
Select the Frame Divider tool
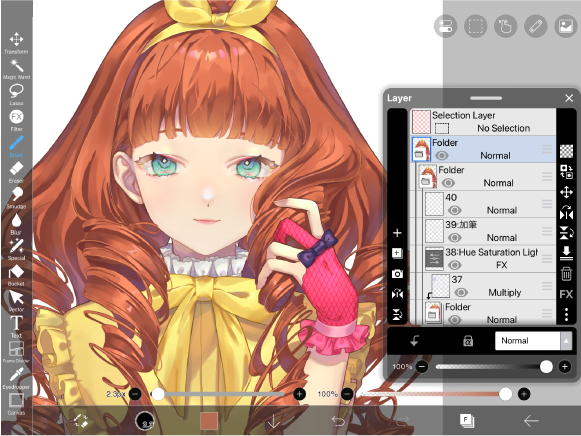click(x=16, y=352)
